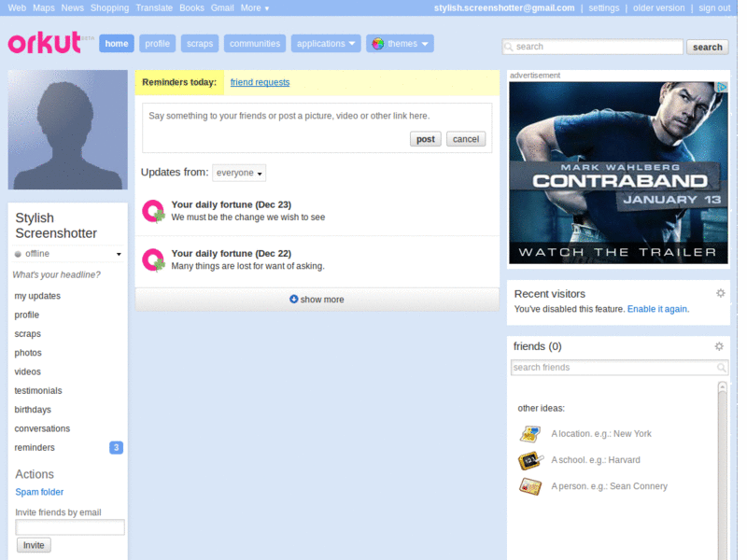Click 'A location. e.g.: New York' text

(x=601, y=434)
